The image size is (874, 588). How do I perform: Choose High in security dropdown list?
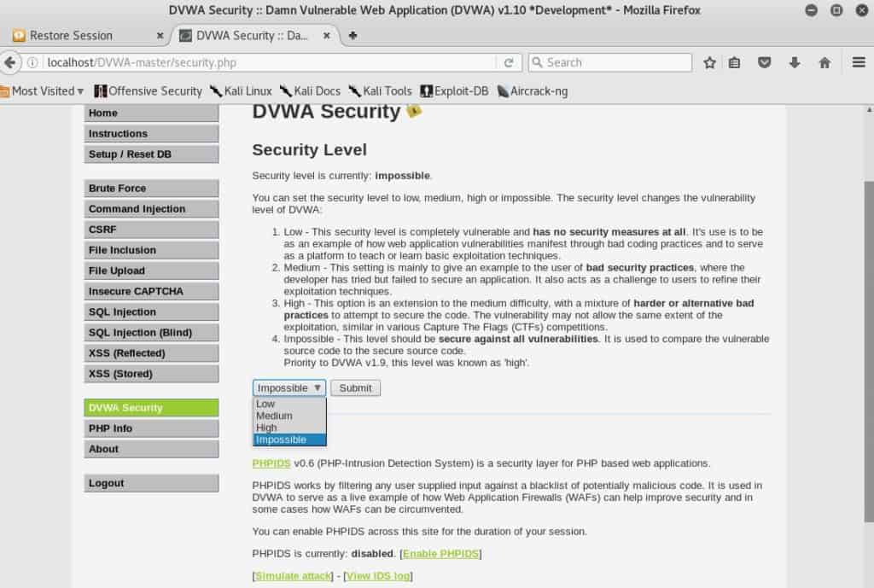pyautogui.click(x=289, y=428)
